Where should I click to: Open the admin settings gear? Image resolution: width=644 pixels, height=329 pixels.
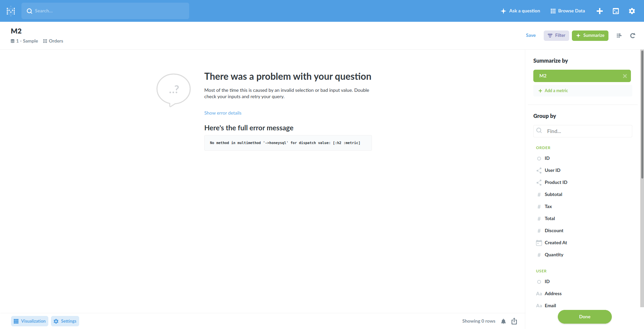click(632, 11)
